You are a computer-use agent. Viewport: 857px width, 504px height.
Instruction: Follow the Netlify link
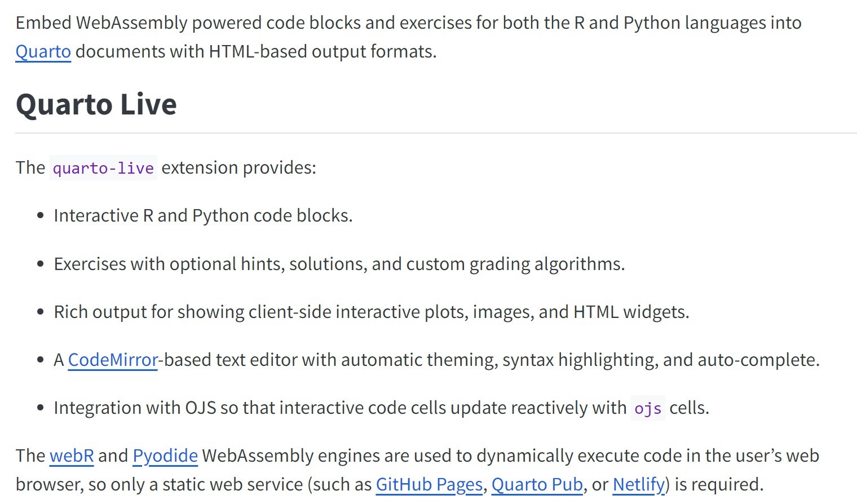[x=638, y=484]
